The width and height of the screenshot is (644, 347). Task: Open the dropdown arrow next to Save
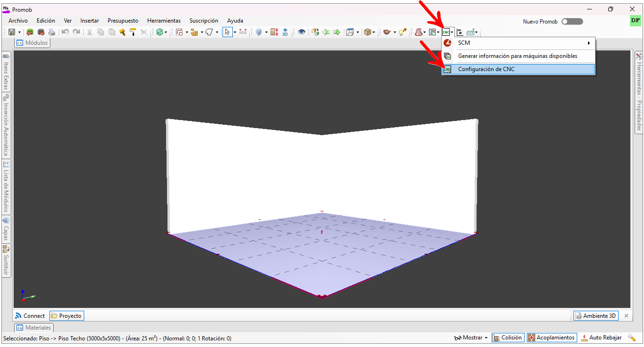pos(19,32)
